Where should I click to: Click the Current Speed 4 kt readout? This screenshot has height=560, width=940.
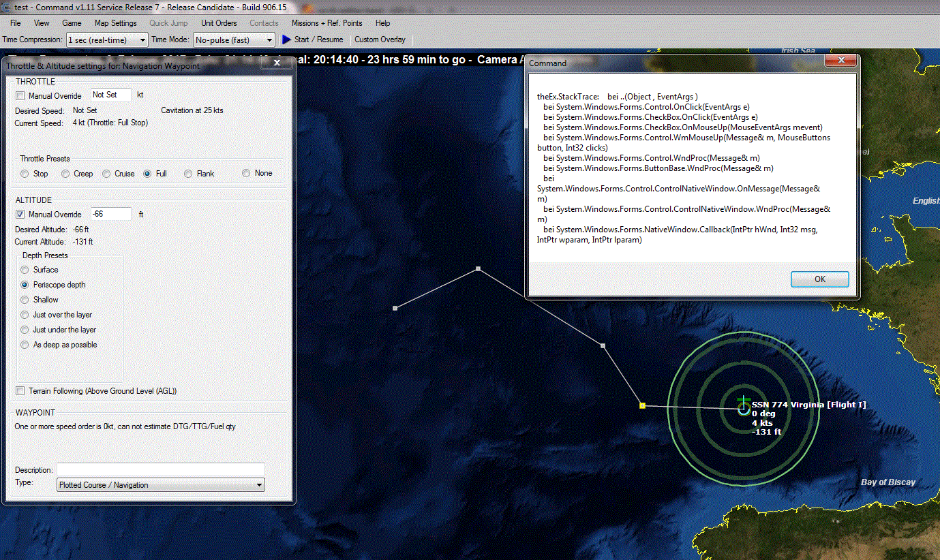(110, 123)
